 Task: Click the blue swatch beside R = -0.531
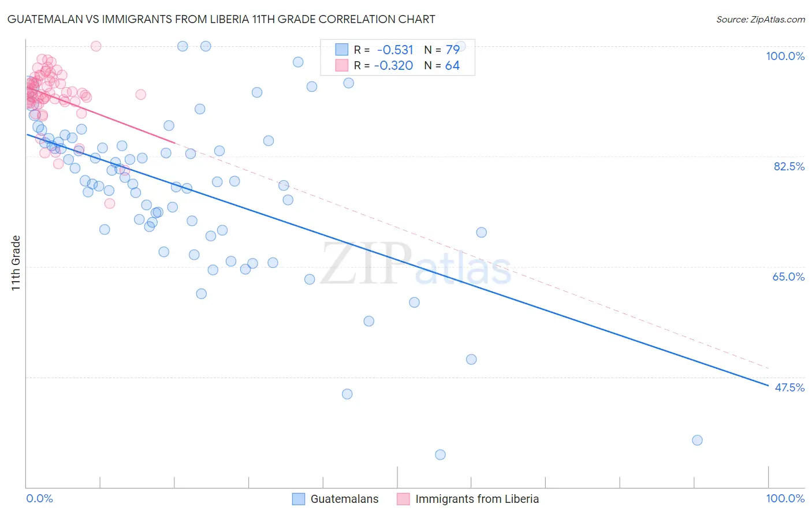[342, 50]
